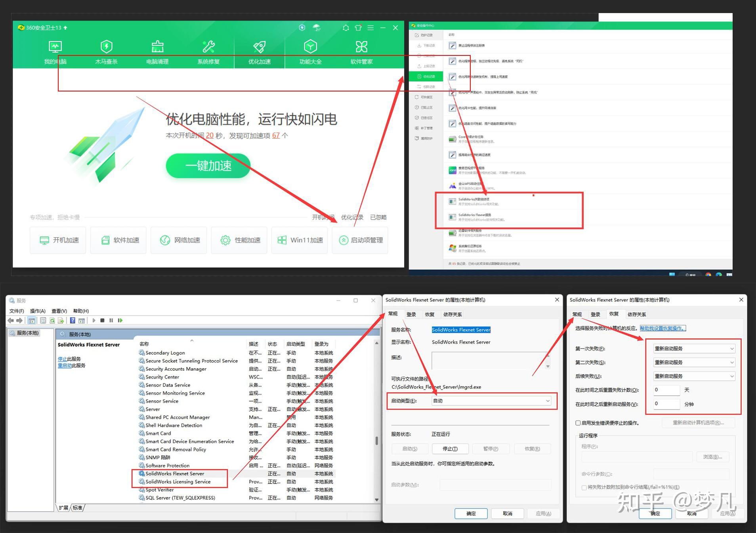
Task: Select SolidWorks Flexnet Server service row
Action: (x=237, y=474)
